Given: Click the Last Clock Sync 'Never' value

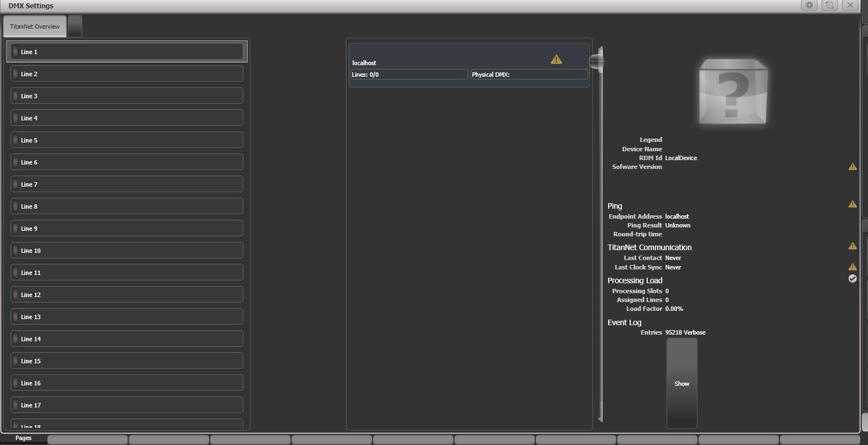Looking at the screenshot, I should tap(673, 267).
